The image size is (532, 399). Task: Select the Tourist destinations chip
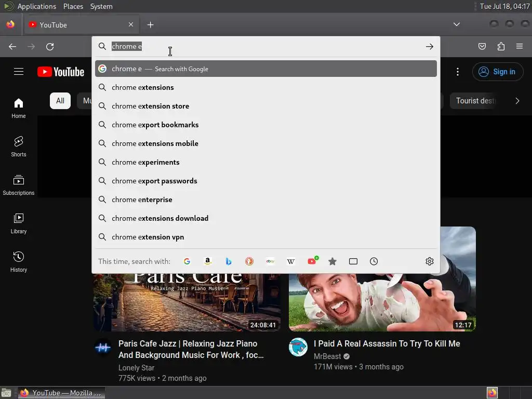pyautogui.click(x=475, y=101)
